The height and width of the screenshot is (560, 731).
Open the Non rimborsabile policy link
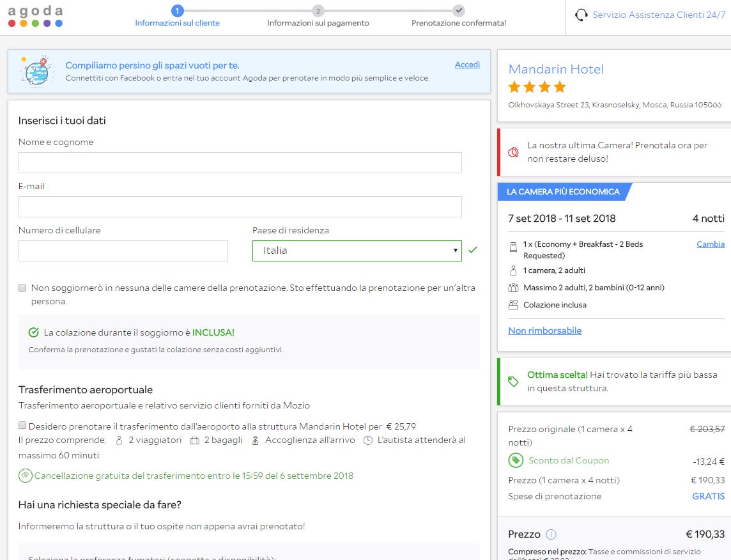tap(544, 331)
